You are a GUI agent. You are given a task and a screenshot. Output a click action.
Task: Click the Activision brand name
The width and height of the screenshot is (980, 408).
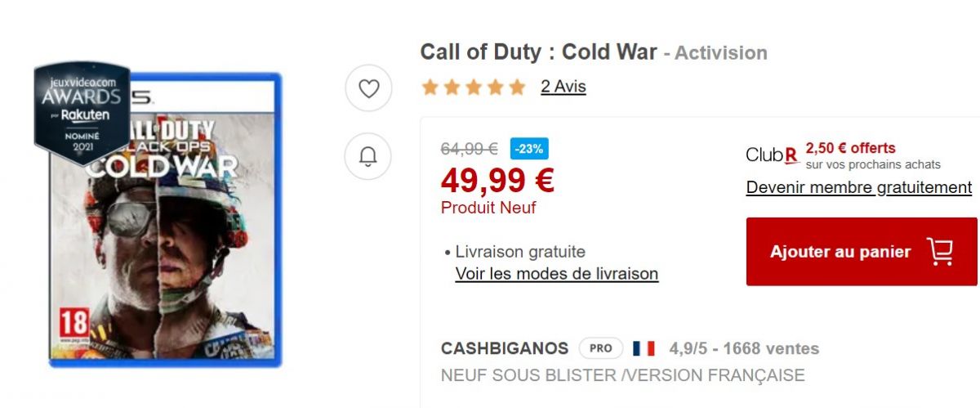[720, 53]
